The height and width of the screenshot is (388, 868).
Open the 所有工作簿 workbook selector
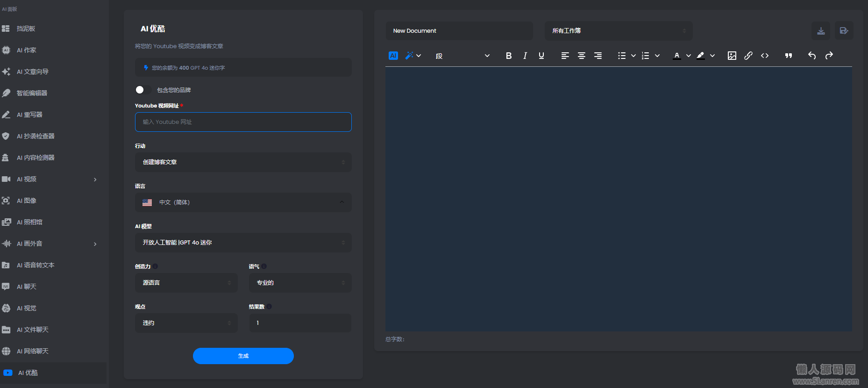(x=618, y=31)
